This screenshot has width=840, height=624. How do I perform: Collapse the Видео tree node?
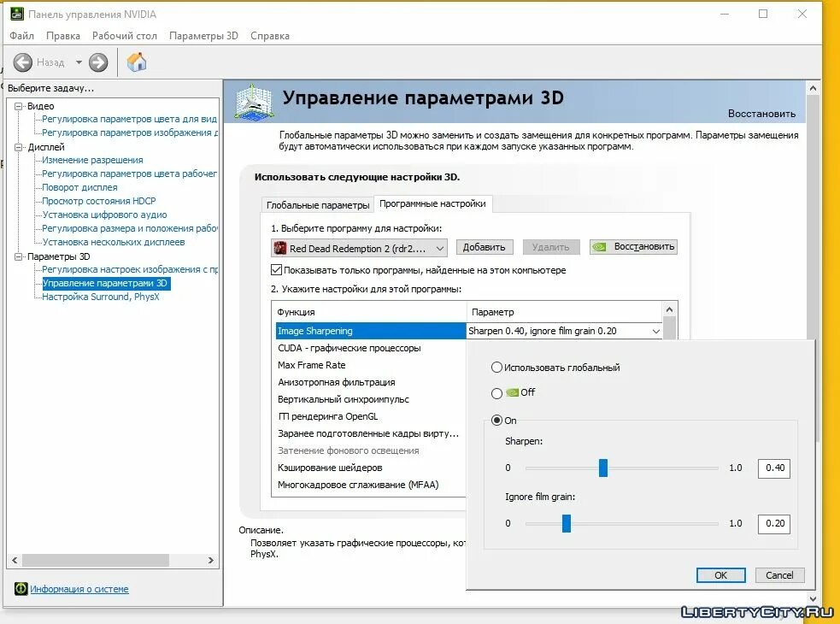tap(19, 106)
